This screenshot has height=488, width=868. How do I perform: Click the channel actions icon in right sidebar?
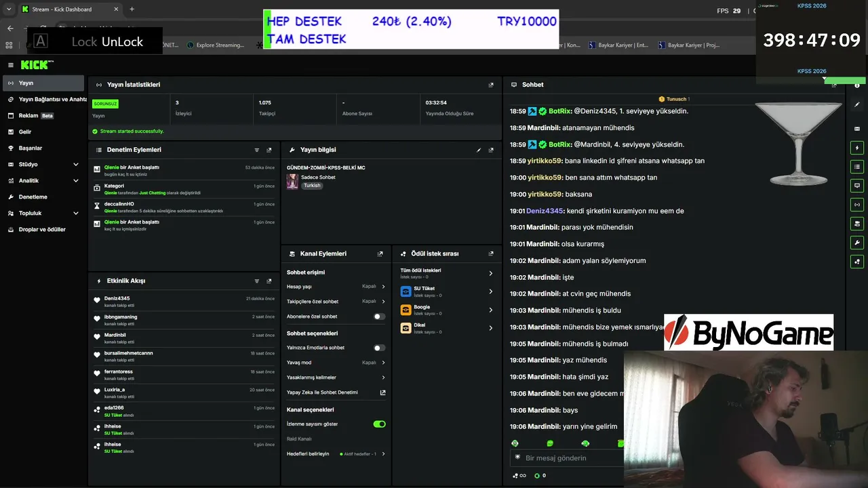click(857, 224)
